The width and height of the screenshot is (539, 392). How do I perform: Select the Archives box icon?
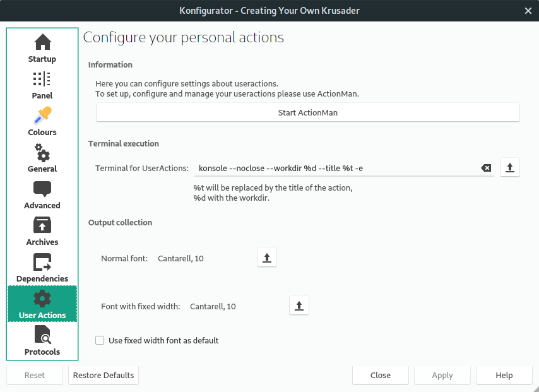click(42, 225)
